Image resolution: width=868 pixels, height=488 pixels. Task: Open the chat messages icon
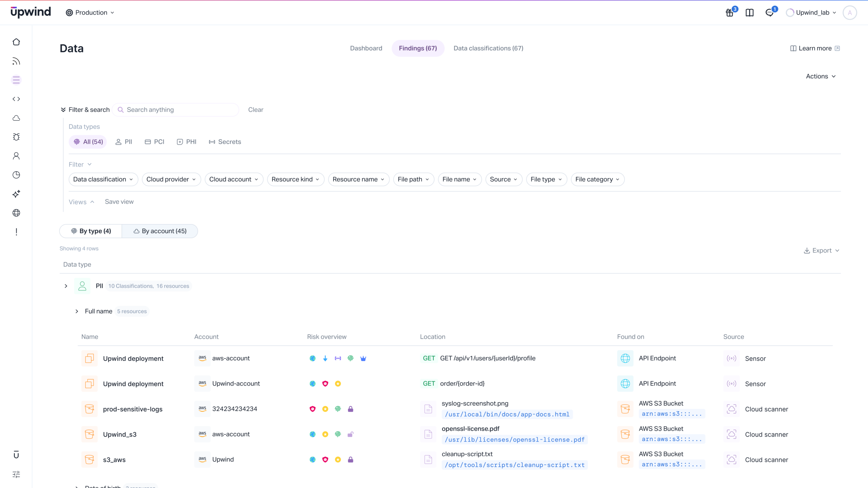pyautogui.click(x=770, y=13)
